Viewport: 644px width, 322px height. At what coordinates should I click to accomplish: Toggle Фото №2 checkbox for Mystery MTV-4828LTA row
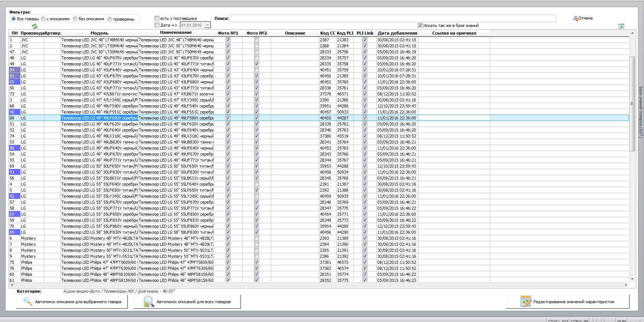(x=256, y=238)
